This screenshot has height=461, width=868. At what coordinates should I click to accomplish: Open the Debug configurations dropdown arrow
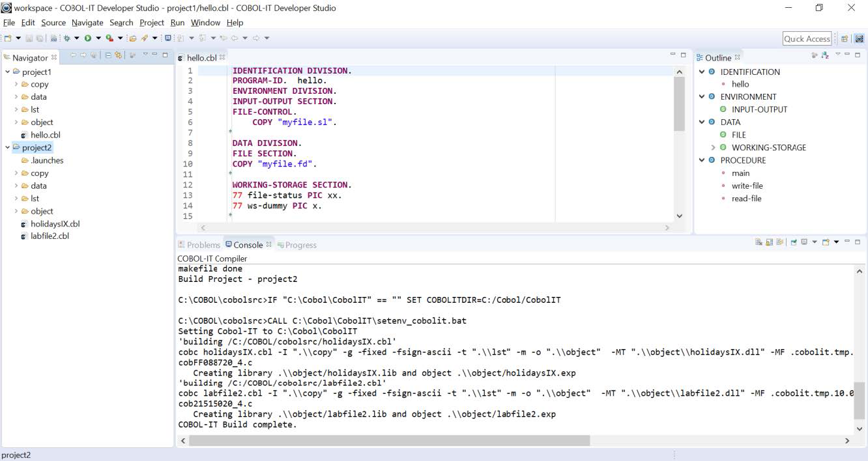tap(76, 38)
